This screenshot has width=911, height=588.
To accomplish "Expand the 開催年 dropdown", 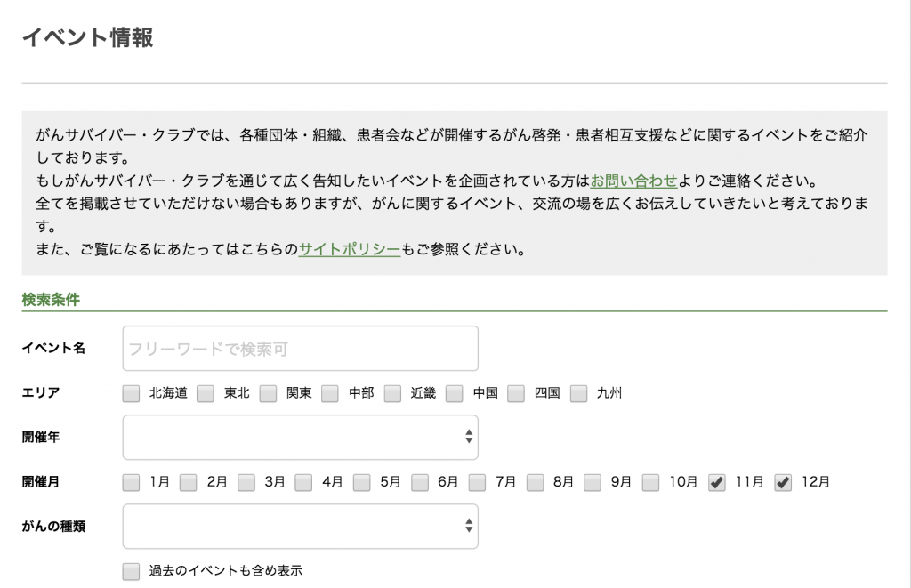I will pyautogui.click(x=300, y=437).
